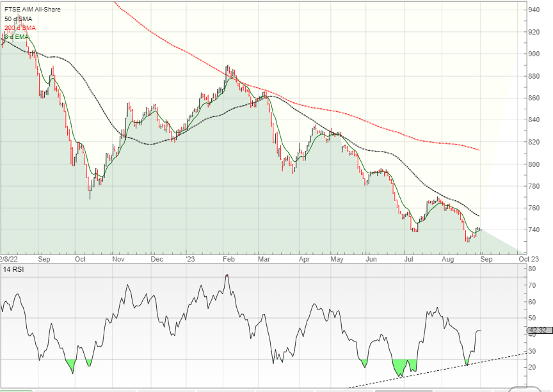Click the 80 level on the RSI axis

click(532, 269)
